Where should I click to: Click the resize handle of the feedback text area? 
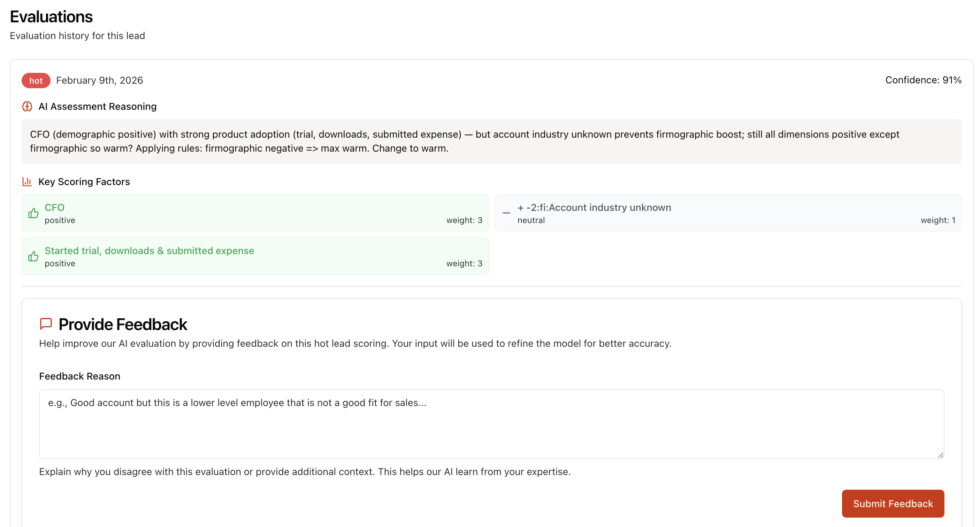pos(940,455)
